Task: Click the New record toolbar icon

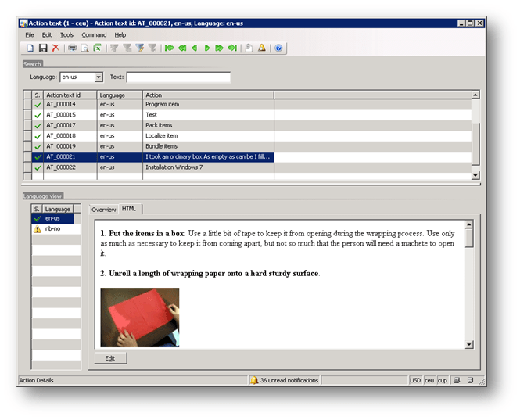Action: (30, 48)
